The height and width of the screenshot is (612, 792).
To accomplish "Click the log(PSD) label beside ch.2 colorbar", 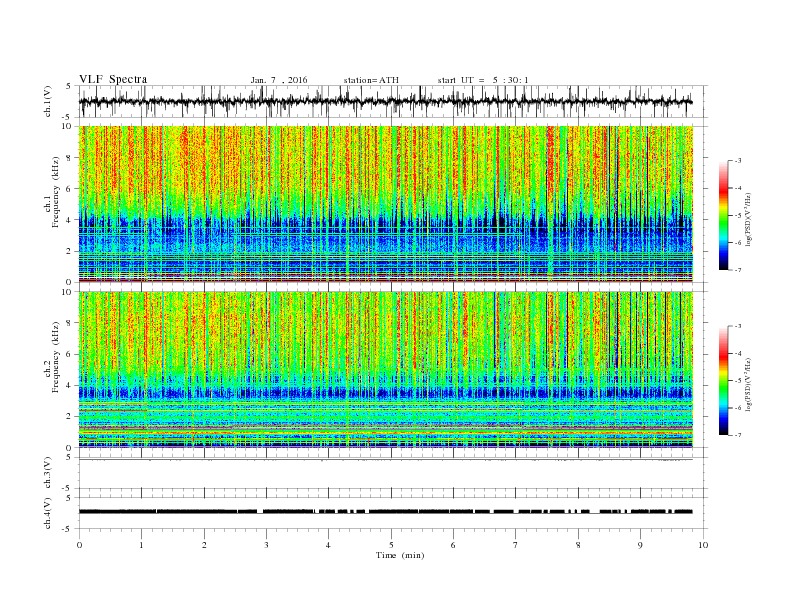I will tap(748, 384).
